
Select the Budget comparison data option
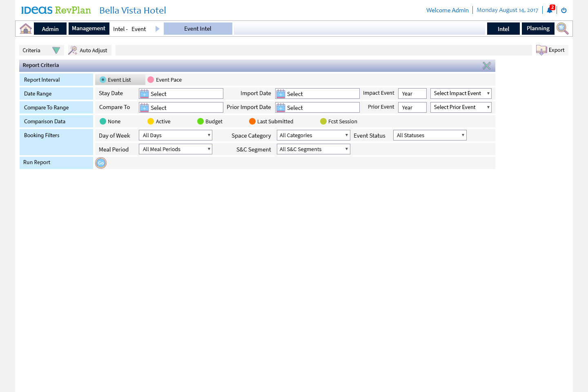[x=200, y=121]
